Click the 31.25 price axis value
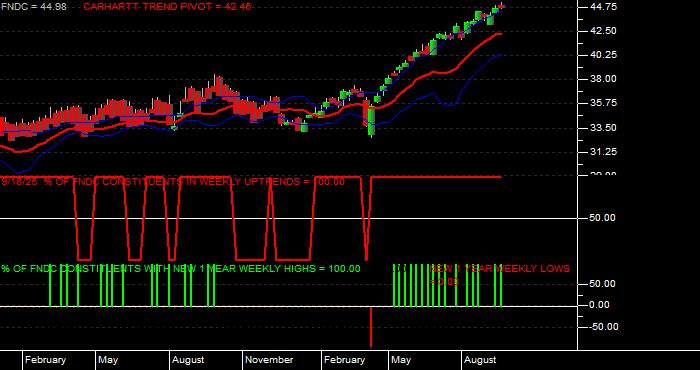 click(604, 152)
